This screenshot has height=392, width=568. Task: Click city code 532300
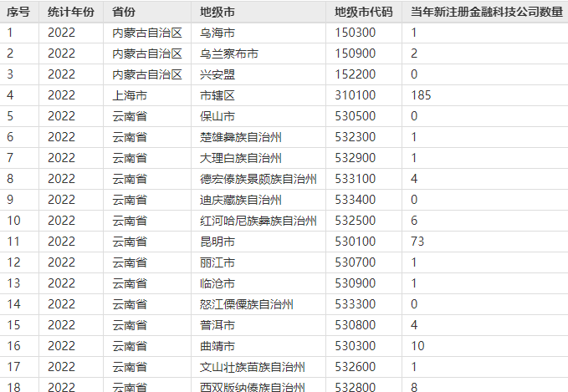[x=356, y=137]
